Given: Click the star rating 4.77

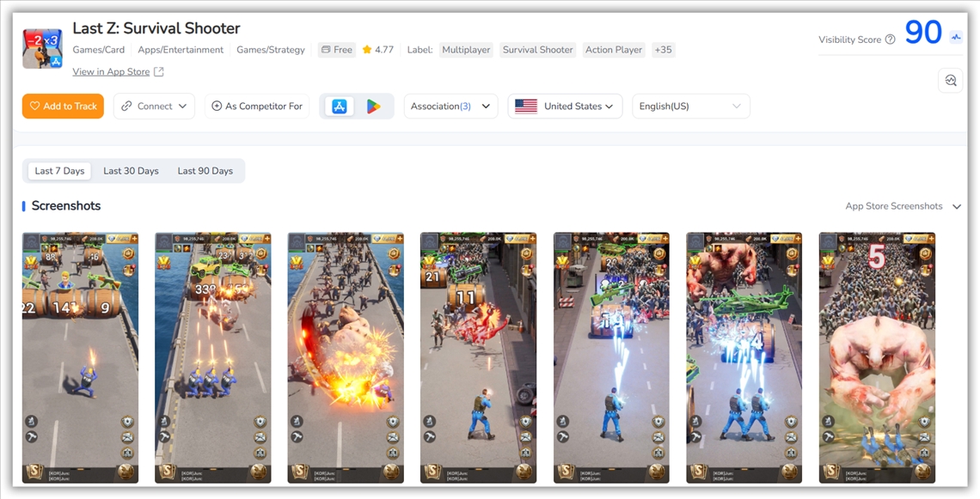Looking at the screenshot, I should coord(378,50).
